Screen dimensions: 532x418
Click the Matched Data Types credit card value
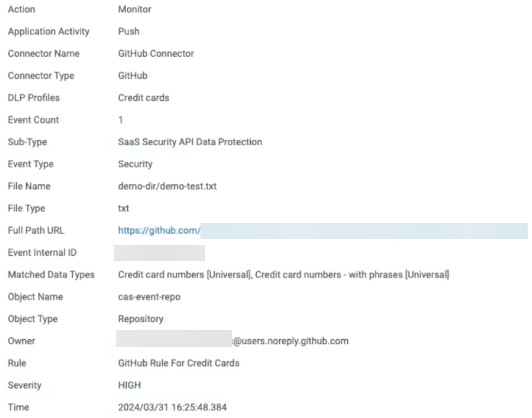[283, 274]
